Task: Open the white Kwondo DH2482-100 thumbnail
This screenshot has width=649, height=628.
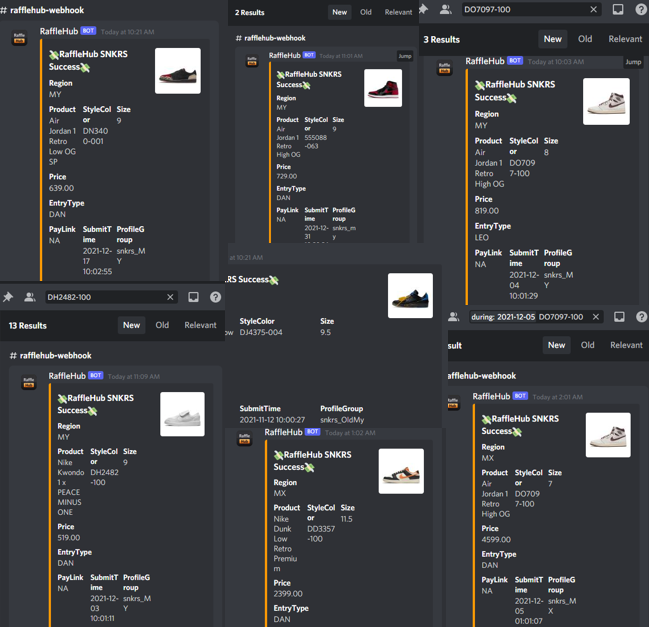Action: pos(182,414)
